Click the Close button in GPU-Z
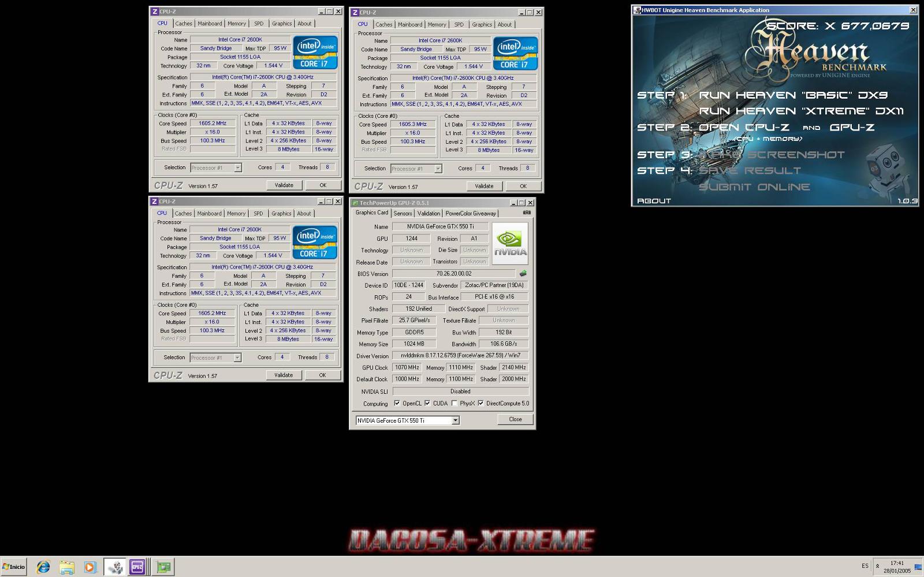This screenshot has height=577, width=924. [515, 419]
